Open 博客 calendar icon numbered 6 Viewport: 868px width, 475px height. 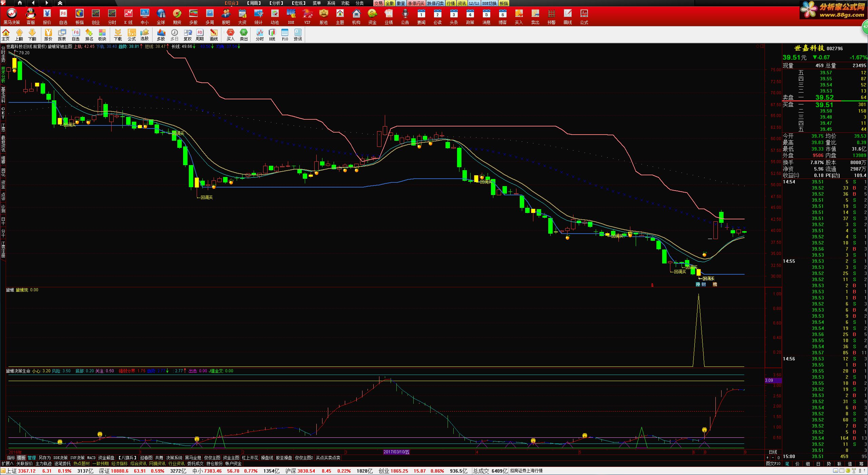coord(502,16)
